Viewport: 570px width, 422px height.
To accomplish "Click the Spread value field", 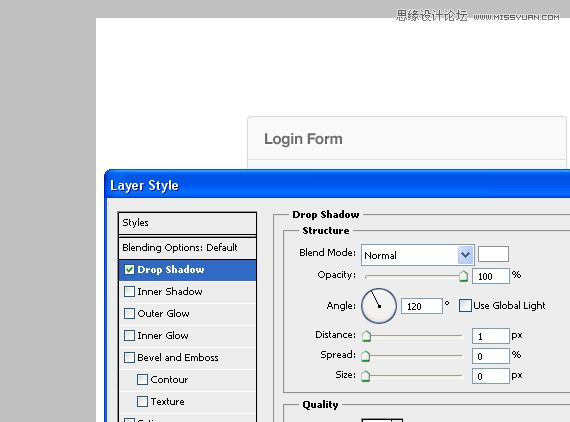I will pyautogui.click(x=491, y=356).
